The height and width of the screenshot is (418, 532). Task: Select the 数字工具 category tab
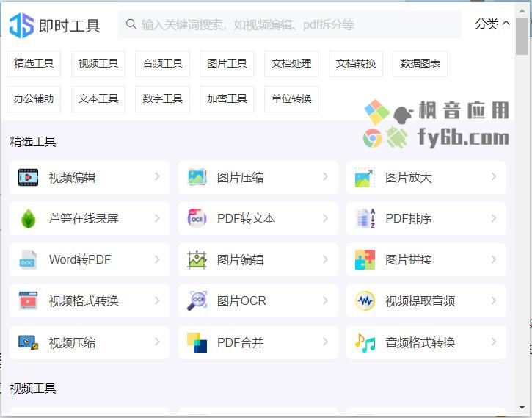162,99
